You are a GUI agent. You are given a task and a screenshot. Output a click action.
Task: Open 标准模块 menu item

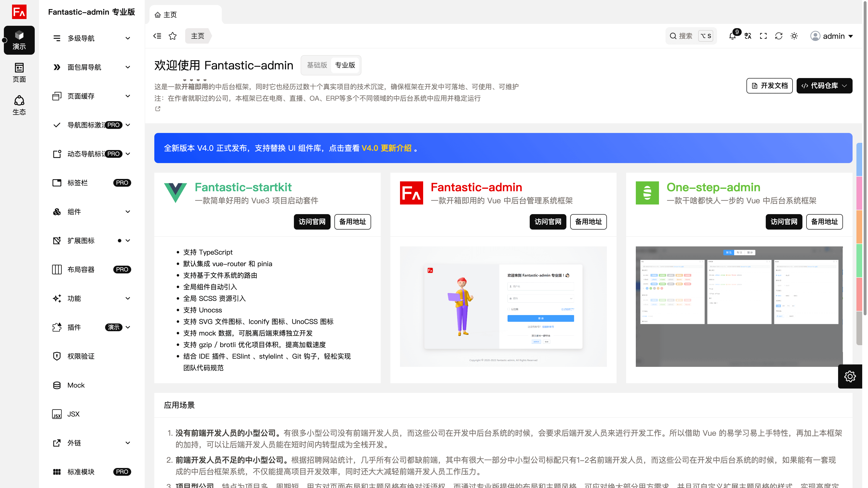tap(92, 472)
